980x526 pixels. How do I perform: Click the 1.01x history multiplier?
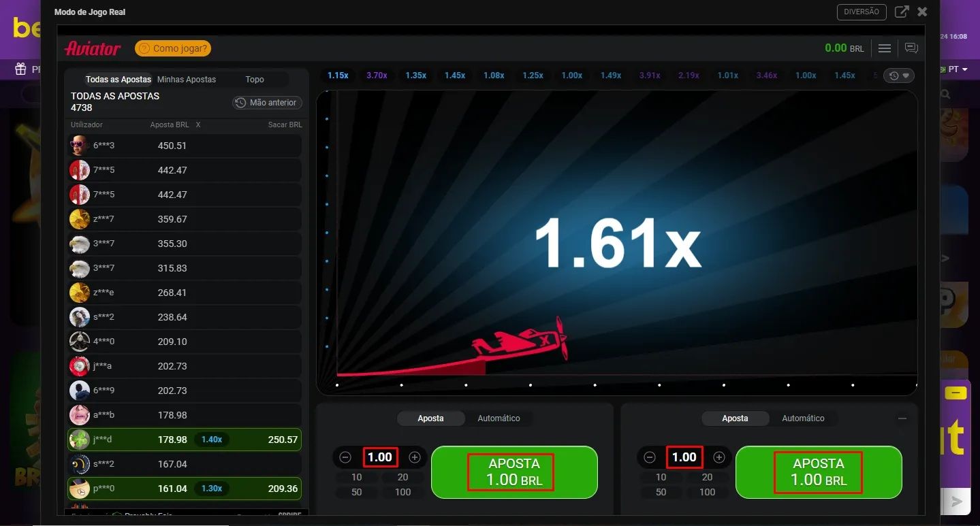727,76
